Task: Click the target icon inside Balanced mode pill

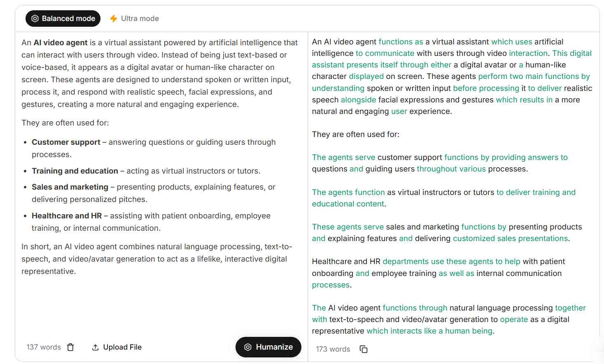Action: (x=35, y=18)
